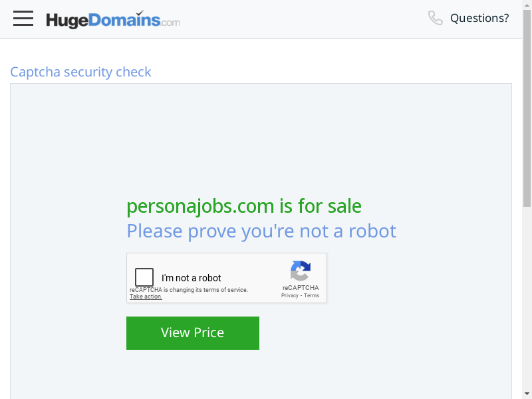
Task: Click the I'm not a robot label
Action: pyautogui.click(x=192, y=278)
